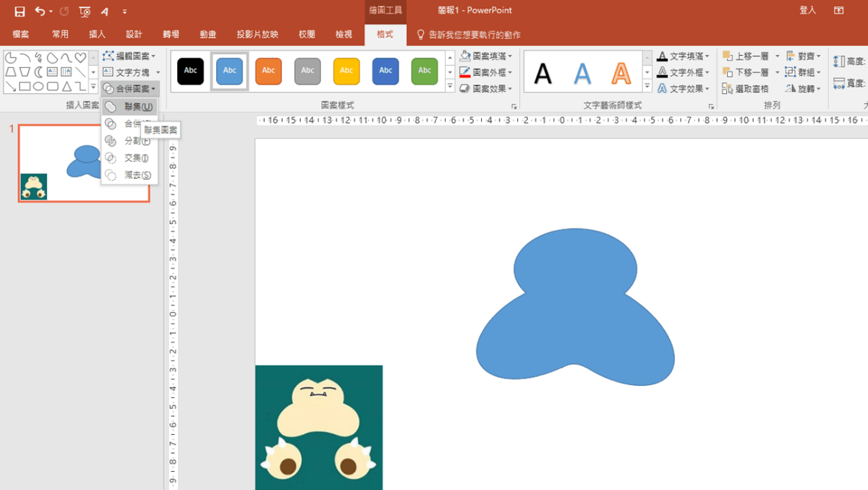
Task: Open the 編輯圖案 dropdown
Action: [129, 56]
